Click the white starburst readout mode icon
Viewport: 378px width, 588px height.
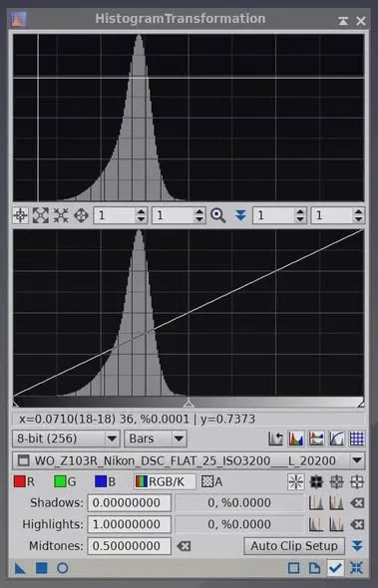coord(296,482)
